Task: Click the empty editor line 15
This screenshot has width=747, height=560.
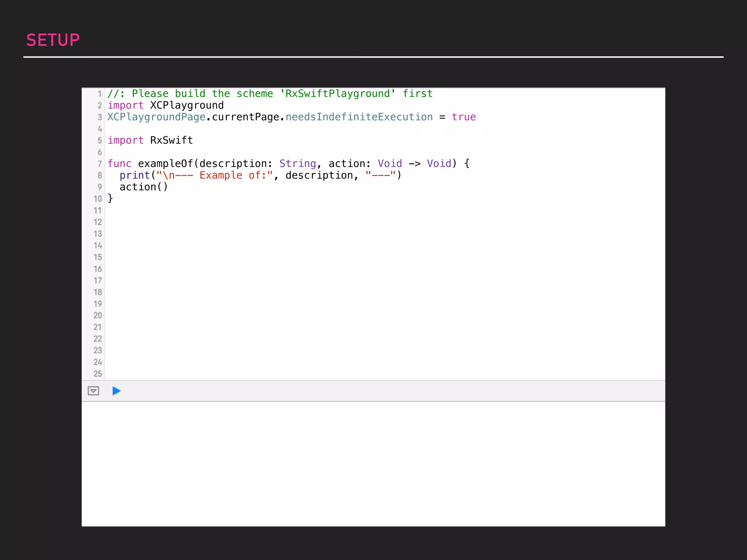Action: (365, 257)
